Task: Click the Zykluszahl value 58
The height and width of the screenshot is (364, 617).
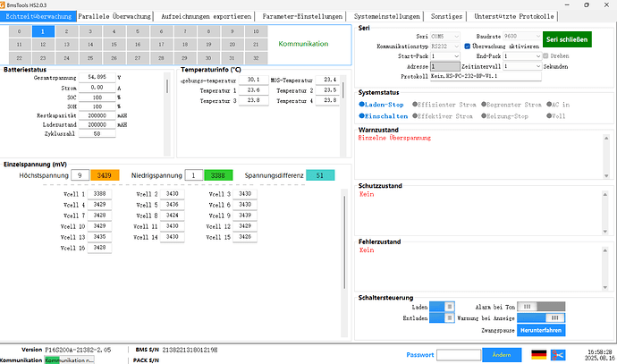Action: (x=97, y=134)
